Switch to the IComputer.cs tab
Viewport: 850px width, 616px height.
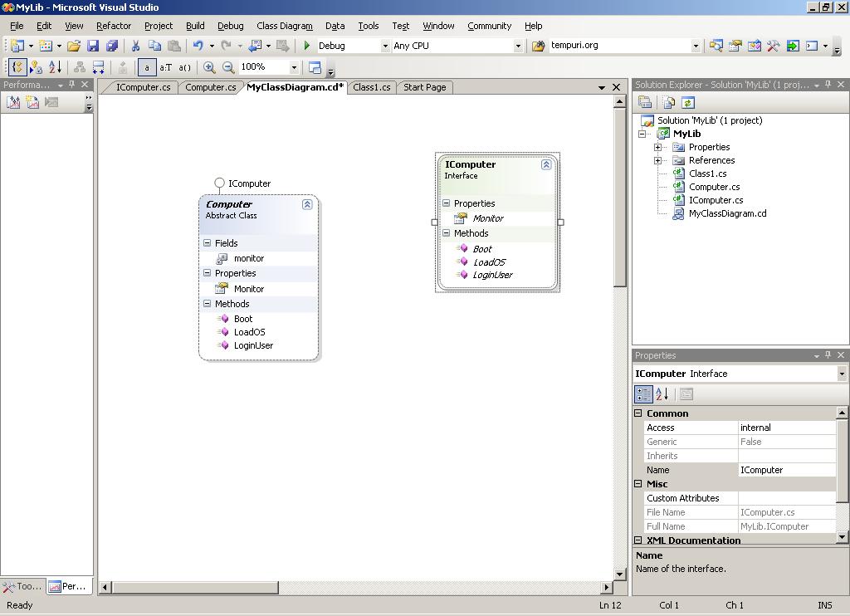(x=143, y=87)
